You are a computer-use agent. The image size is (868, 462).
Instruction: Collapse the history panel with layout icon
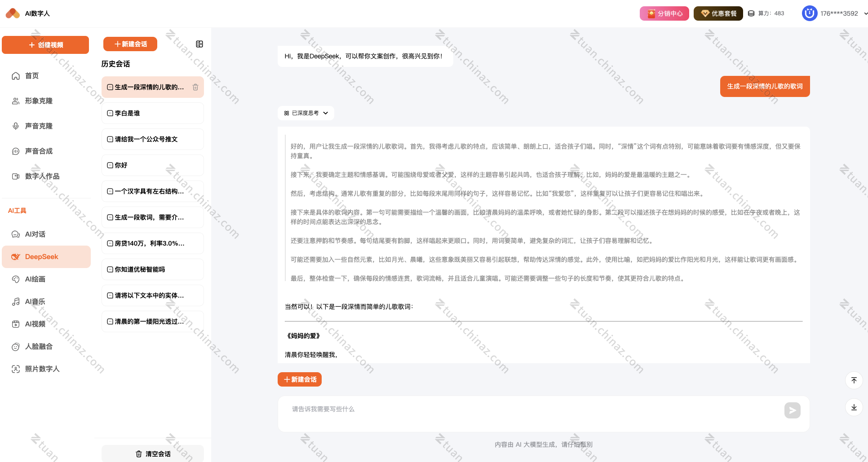199,44
